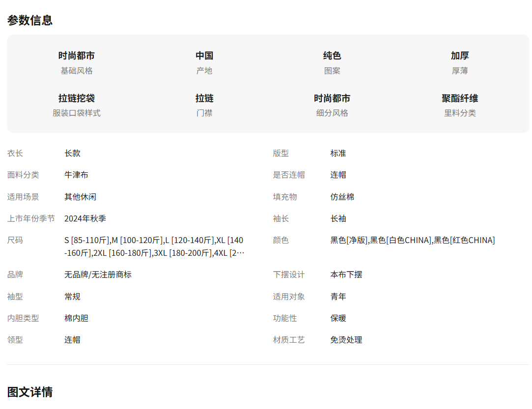The width and height of the screenshot is (532, 409).
Task: Click the 聚酯纤维 lining material value
Action: coord(460,98)
